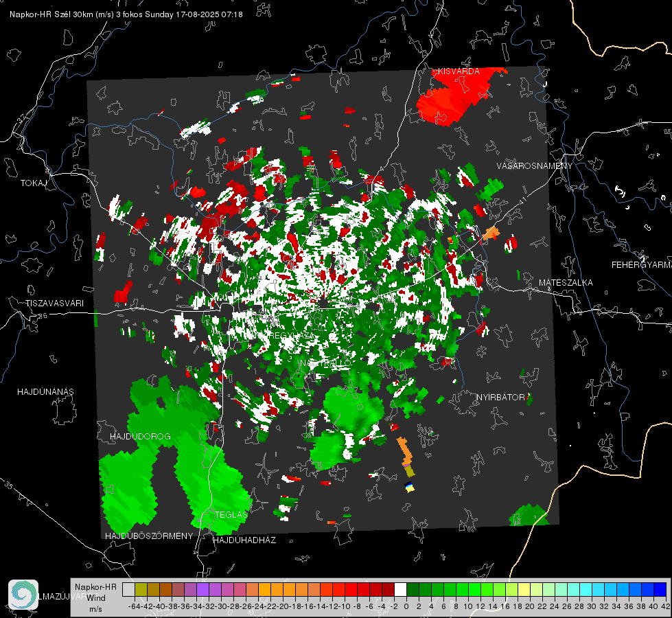Click the legend value 0
The height and width of the screenshot is (618, 672).
406,606
